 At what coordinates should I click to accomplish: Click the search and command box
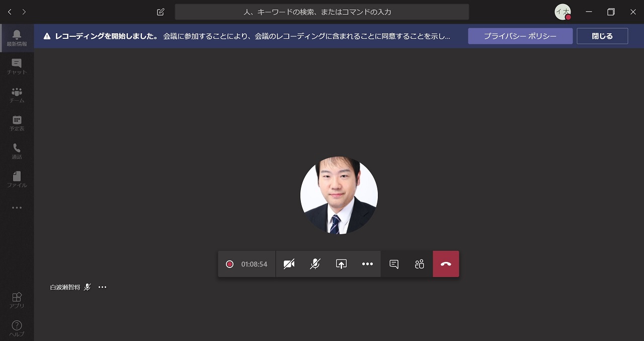[322, 12]
